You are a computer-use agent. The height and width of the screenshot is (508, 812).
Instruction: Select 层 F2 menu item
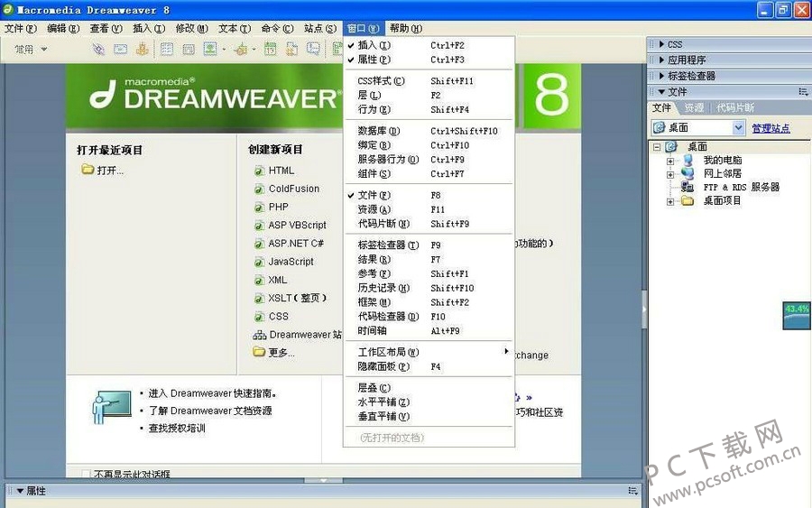tap(429, 96)
